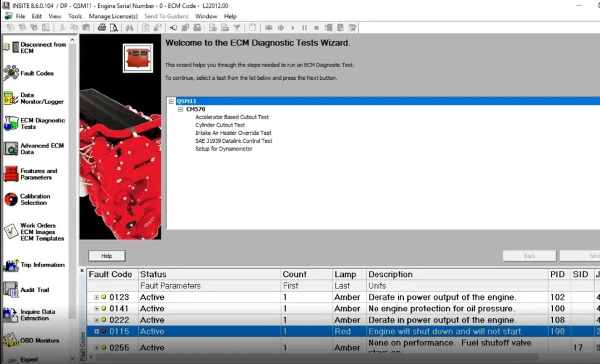
Task: Open the ECM Diagnostic Tests flask icon
Action: point(11,124)
